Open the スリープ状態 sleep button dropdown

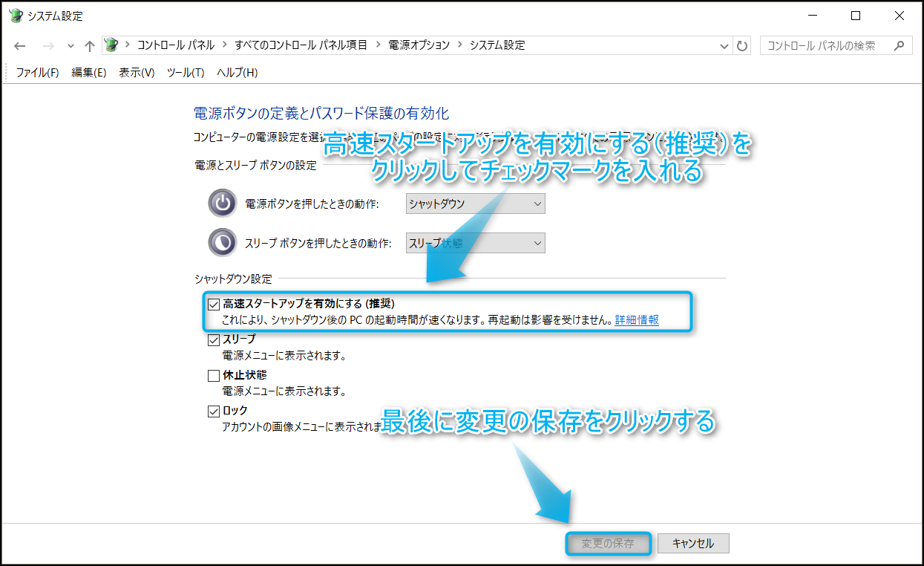tap(475, 243)
